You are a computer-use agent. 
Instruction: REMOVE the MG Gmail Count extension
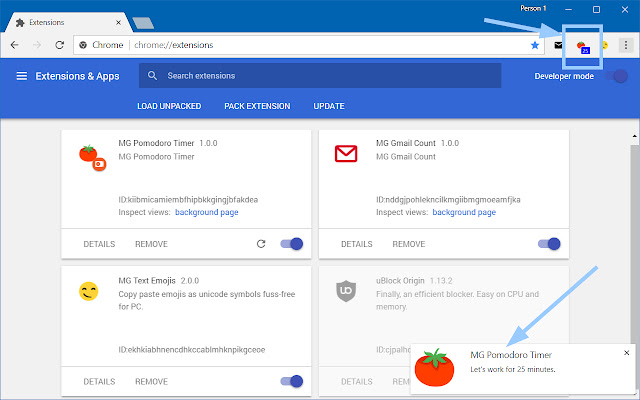click(409, 244)
